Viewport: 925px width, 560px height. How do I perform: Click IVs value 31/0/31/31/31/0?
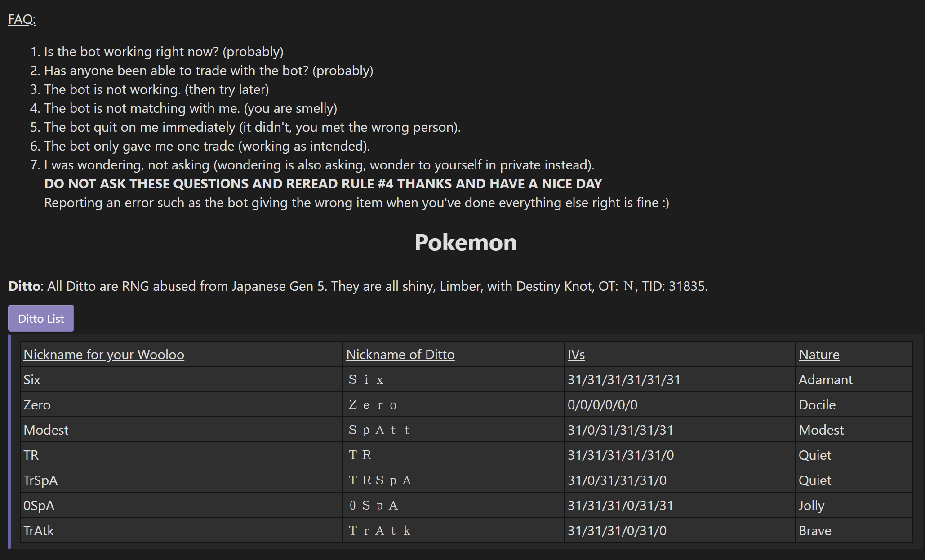point(617,480)
